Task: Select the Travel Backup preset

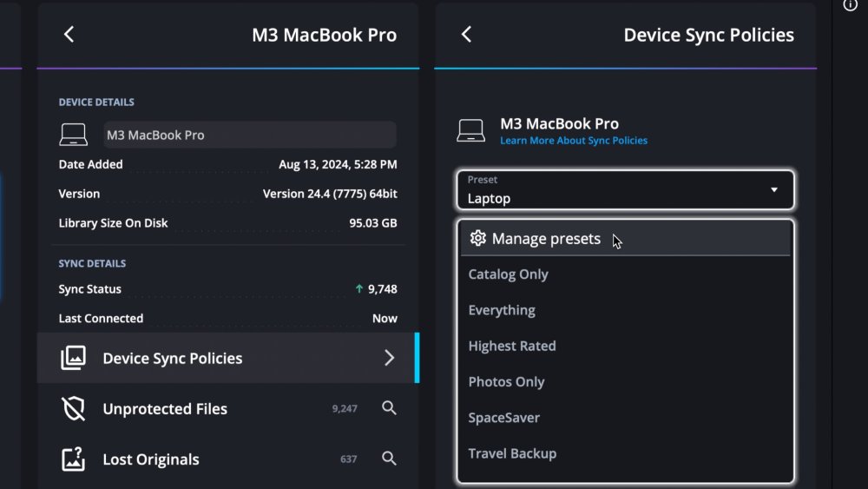Action: pos(513,453)
